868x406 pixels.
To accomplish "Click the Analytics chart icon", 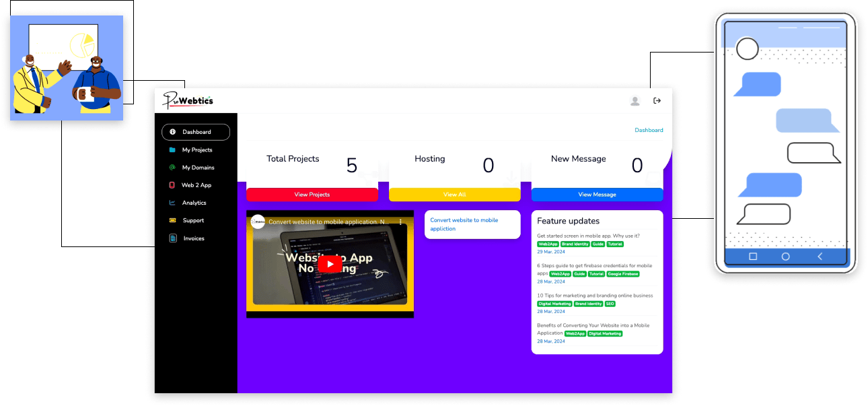I will tap(172, 203).
